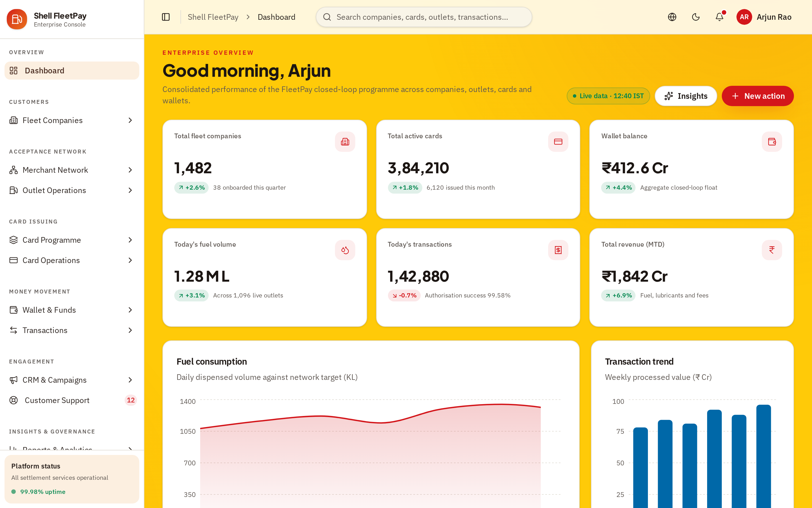Click the Card Programme layers icon
Screen dimensions: 812x508
[x=14, y=240]
